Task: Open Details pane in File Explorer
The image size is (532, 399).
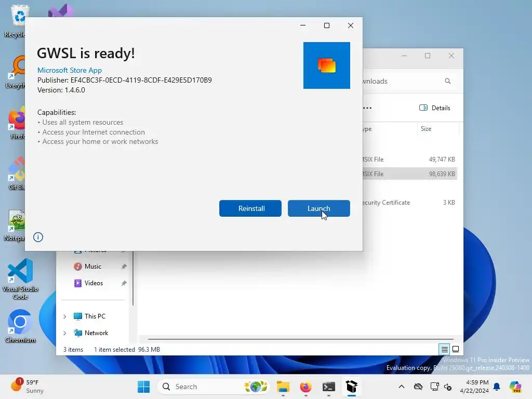Action: coord(435,108)
